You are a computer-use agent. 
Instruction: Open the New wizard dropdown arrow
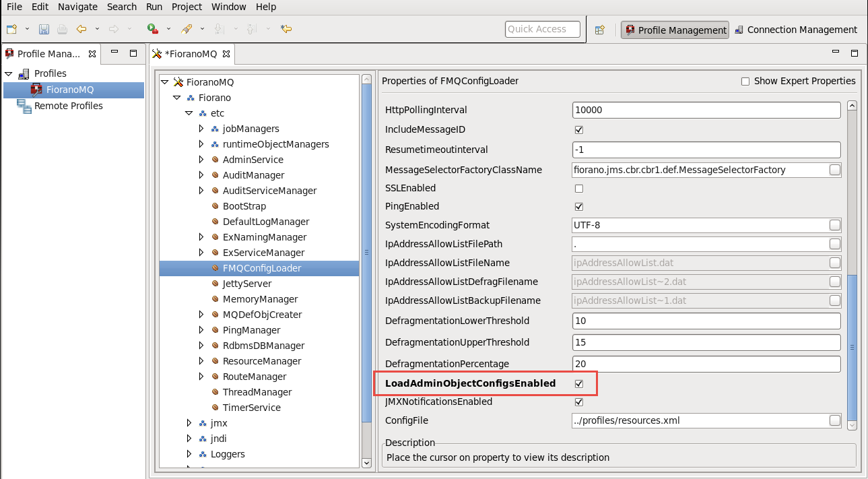pos(27,29)
